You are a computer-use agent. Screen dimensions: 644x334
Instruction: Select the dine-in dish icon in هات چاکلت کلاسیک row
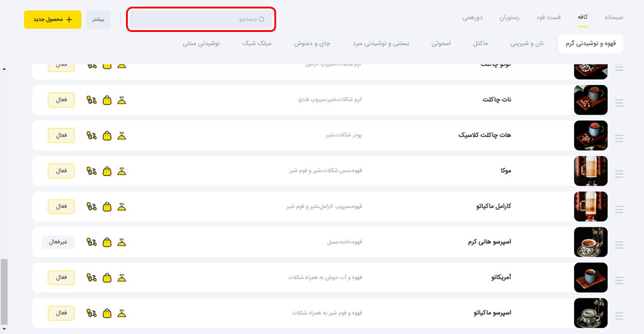[x=122, y=136]
